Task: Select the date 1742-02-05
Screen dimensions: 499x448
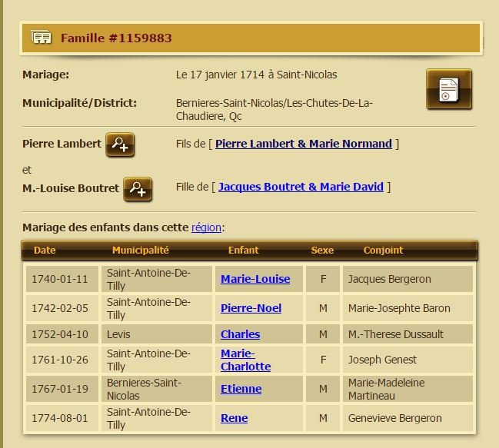Action: 59,308
